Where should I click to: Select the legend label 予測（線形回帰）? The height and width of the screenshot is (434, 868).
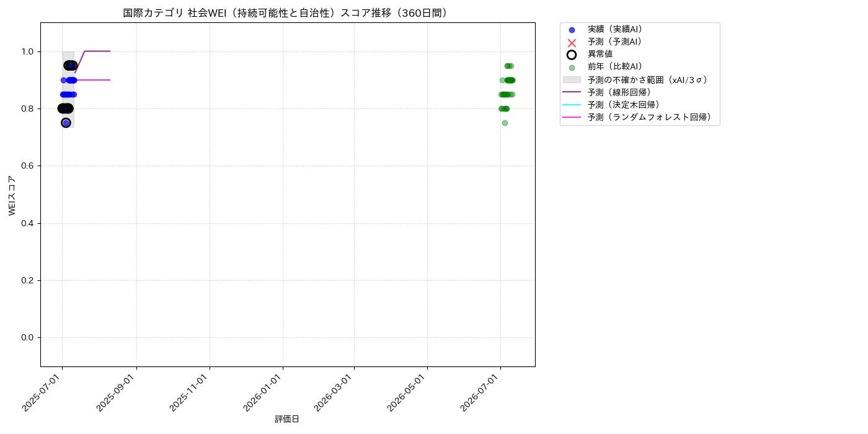tap(622, 92)
